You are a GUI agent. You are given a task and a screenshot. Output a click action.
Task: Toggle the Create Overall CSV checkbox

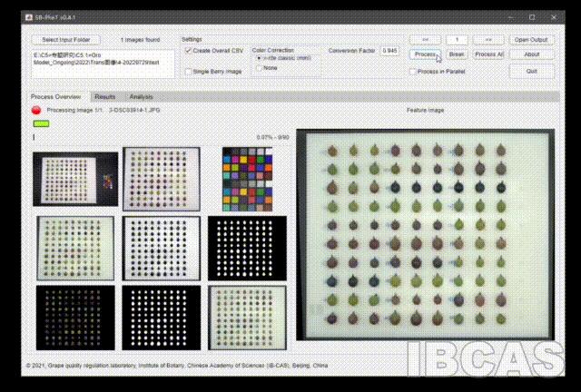point(189,51)
